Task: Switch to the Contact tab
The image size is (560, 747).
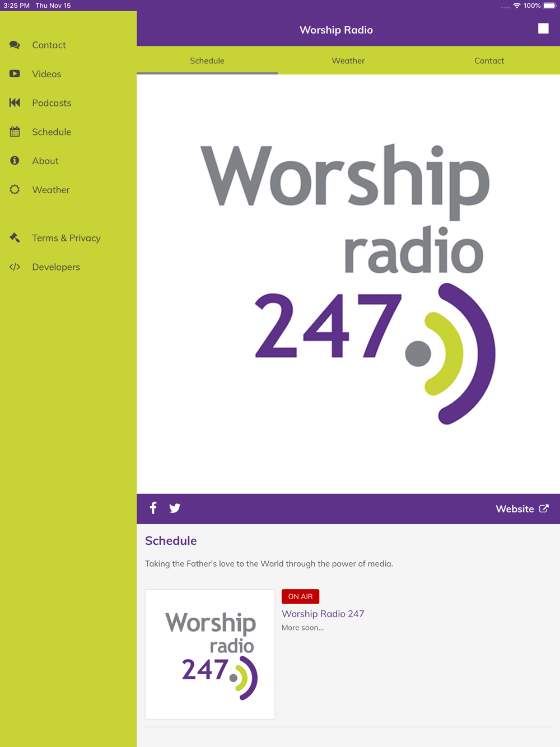Action: click(489, 60)
